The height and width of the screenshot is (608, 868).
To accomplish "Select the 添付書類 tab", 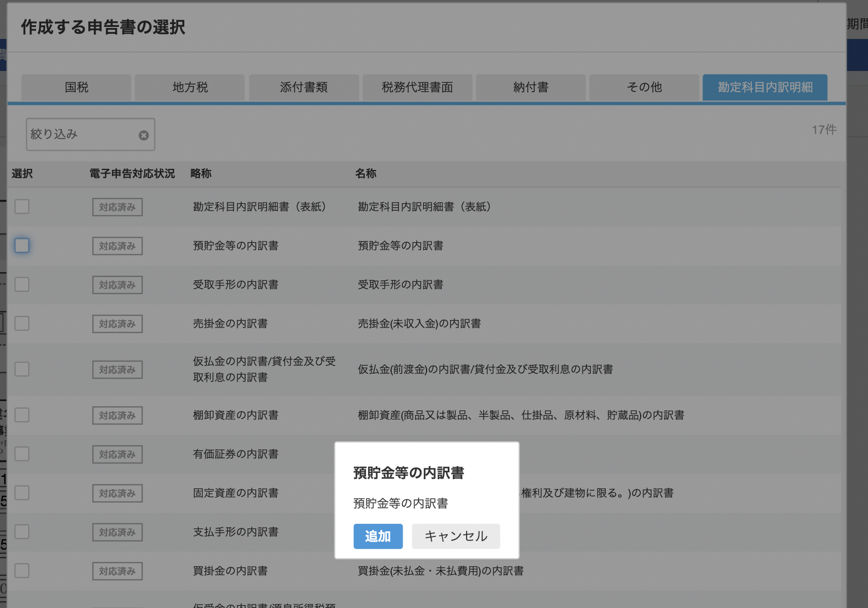I will coord(303,87).
